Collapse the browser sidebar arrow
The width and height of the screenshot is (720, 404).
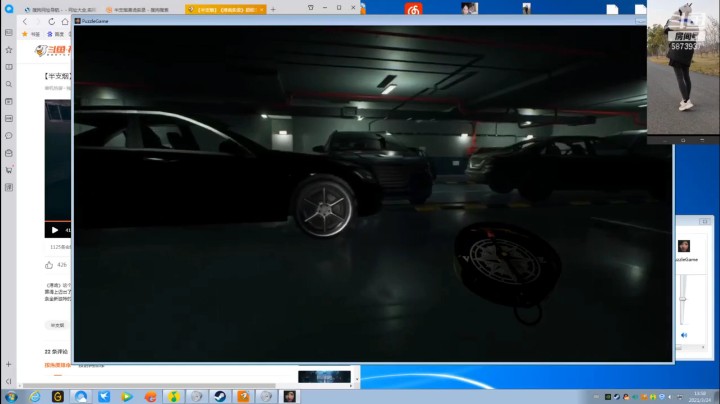[9, 381]
